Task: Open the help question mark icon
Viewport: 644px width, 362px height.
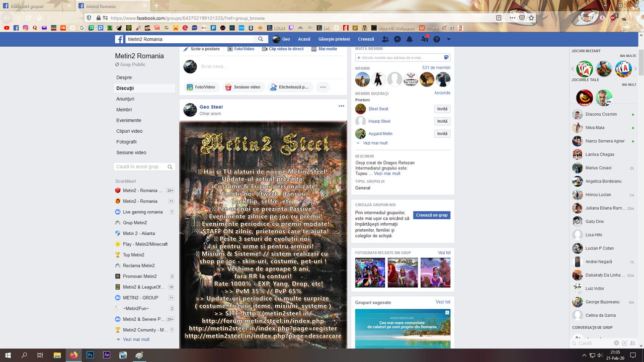Action: (x=437, y=39)
